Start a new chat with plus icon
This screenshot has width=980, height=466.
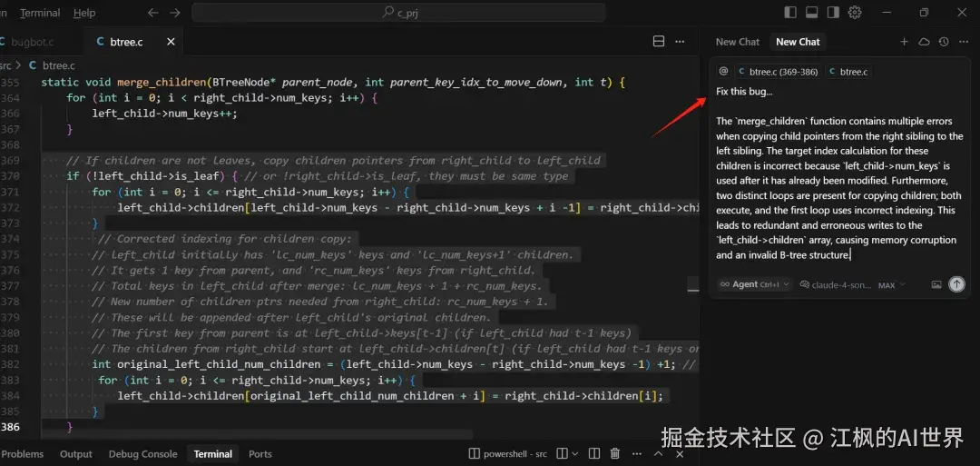904,42
